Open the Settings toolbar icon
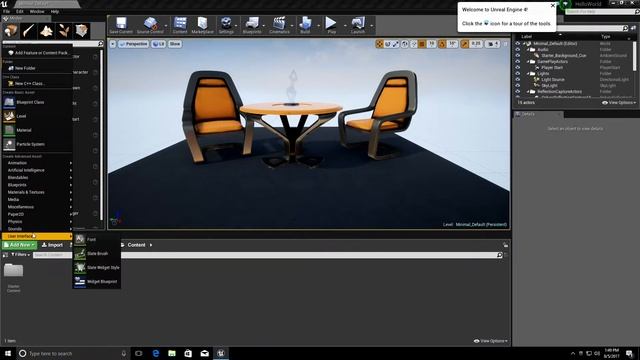640x360 pixels. click(x=226, y=25)
